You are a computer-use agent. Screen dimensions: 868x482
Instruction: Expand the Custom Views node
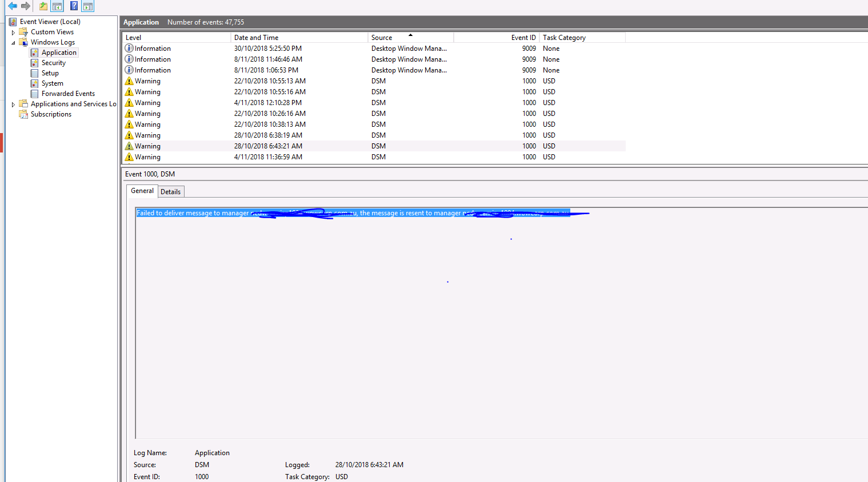13,32
